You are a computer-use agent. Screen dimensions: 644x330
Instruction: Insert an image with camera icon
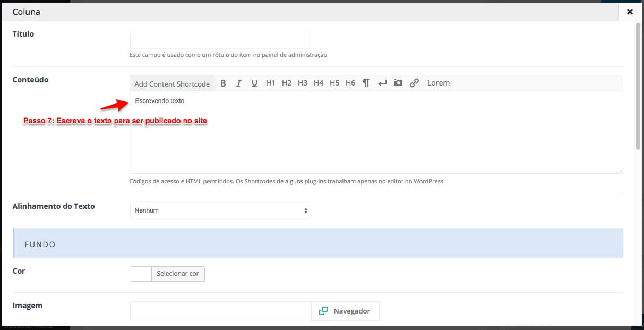coord(398,83)
